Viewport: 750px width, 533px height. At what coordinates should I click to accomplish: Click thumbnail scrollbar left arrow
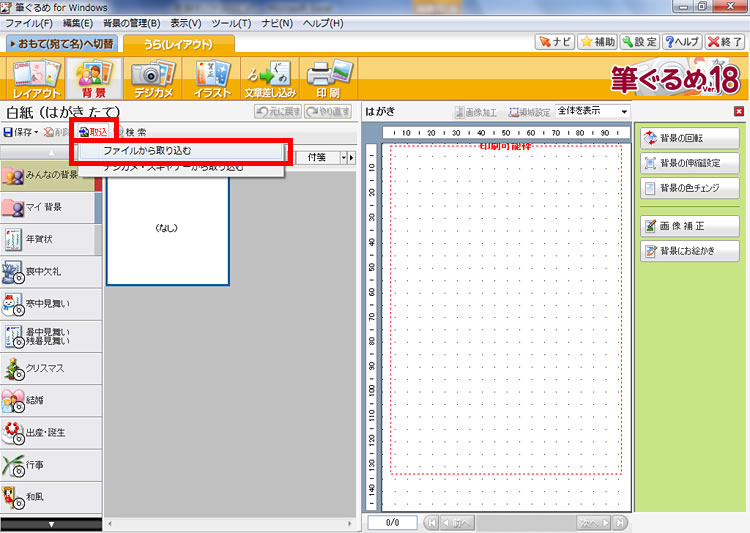point(110,524)
